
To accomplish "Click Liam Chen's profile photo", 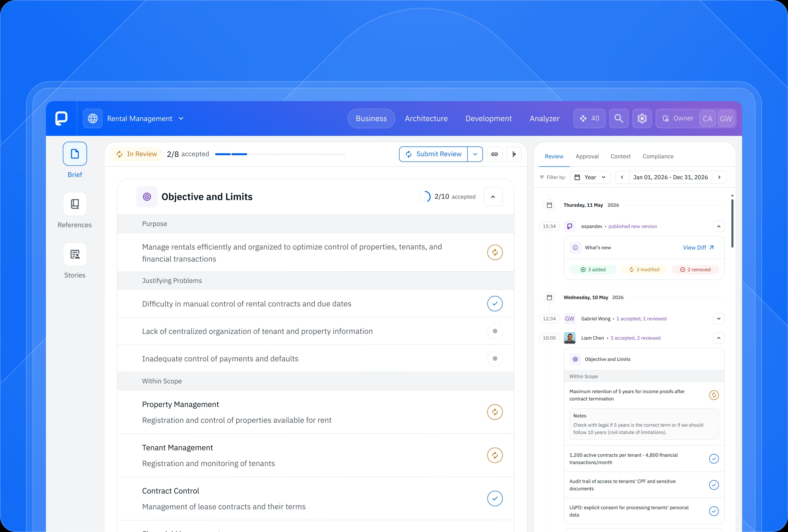I will [x=570, y=338].
